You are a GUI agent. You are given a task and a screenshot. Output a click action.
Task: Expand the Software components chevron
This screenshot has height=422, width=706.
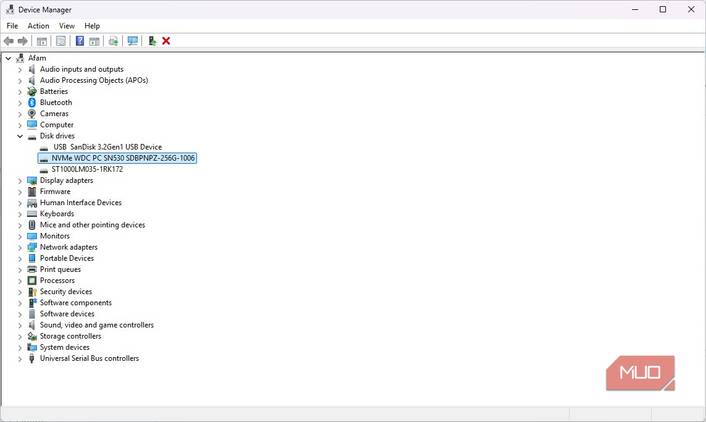pyautogui.click(x=20, y=303)
